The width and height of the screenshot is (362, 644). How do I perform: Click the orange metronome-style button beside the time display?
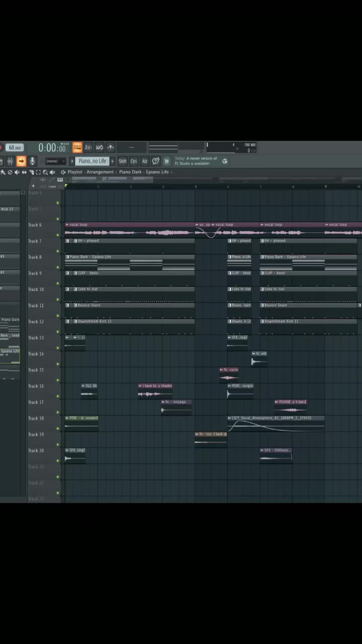pos(77,147)
